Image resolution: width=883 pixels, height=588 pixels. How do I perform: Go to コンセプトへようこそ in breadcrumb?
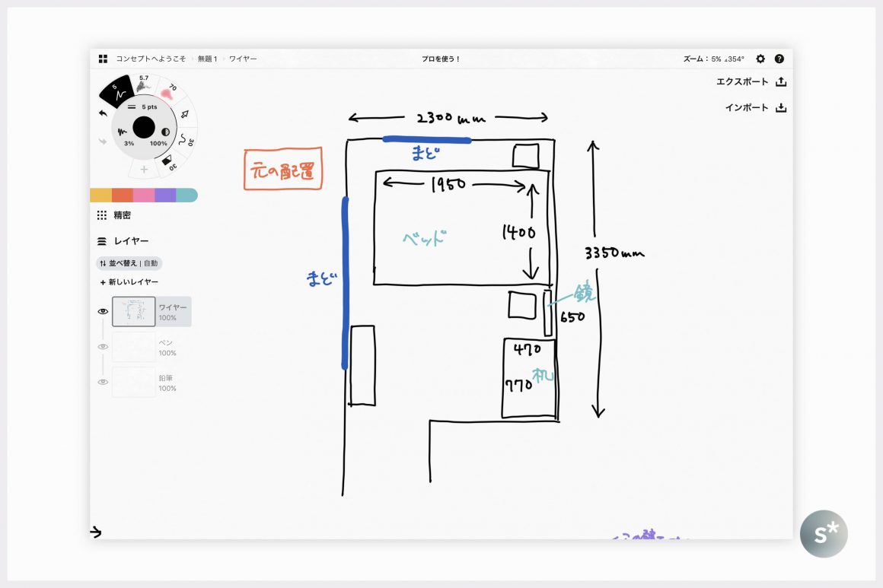[150, 59]
